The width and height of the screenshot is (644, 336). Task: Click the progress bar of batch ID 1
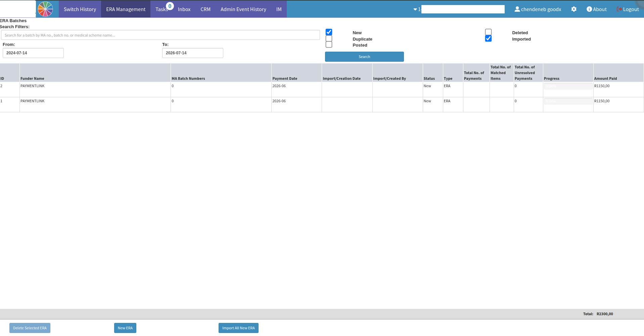click(x=568, y=101)
